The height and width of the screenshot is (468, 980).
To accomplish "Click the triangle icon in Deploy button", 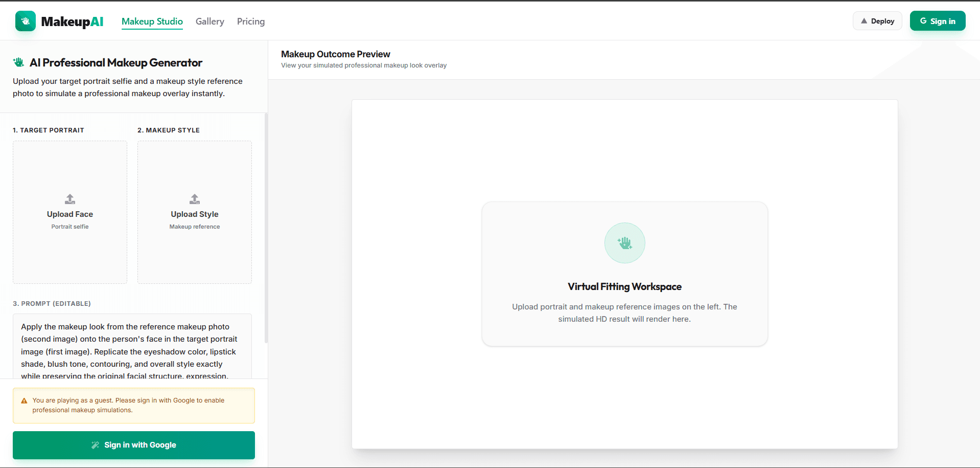I will [864, 21].
